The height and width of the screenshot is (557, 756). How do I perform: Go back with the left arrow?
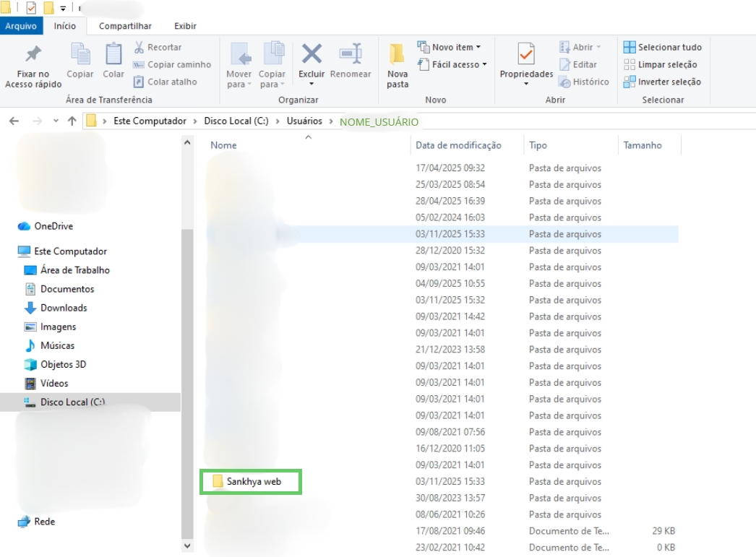point(14,121)
